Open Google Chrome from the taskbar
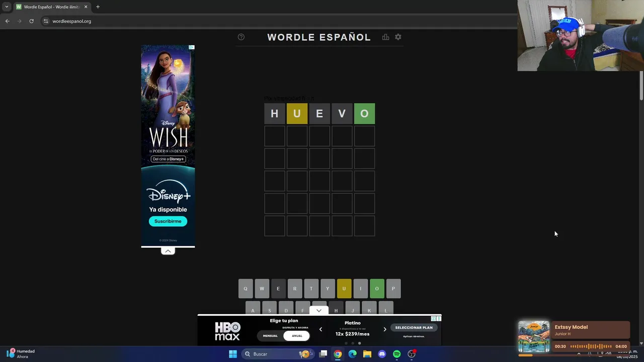Screen dimensions: 644x362 pos(338,354)
